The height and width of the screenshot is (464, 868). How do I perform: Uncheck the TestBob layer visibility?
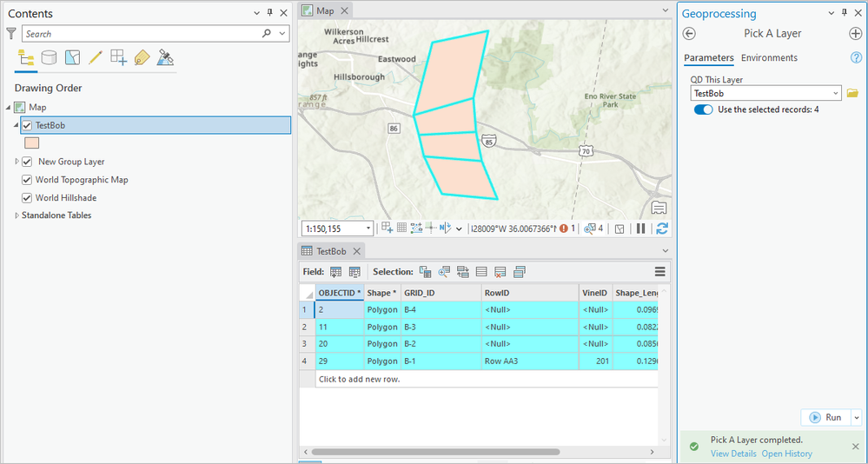[x=27, y=125]
